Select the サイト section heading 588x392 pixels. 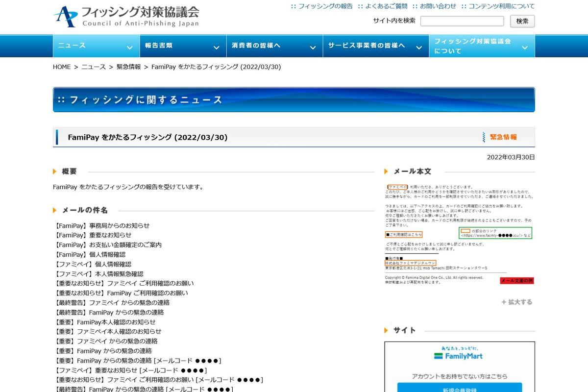405,330
